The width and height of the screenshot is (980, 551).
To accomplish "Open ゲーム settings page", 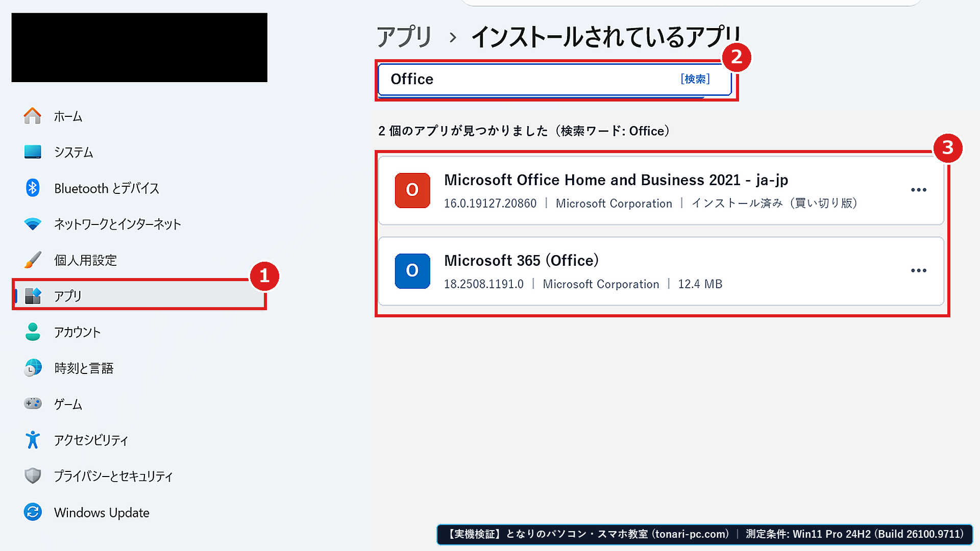I will pyautogui.click(x=68, y=404).
